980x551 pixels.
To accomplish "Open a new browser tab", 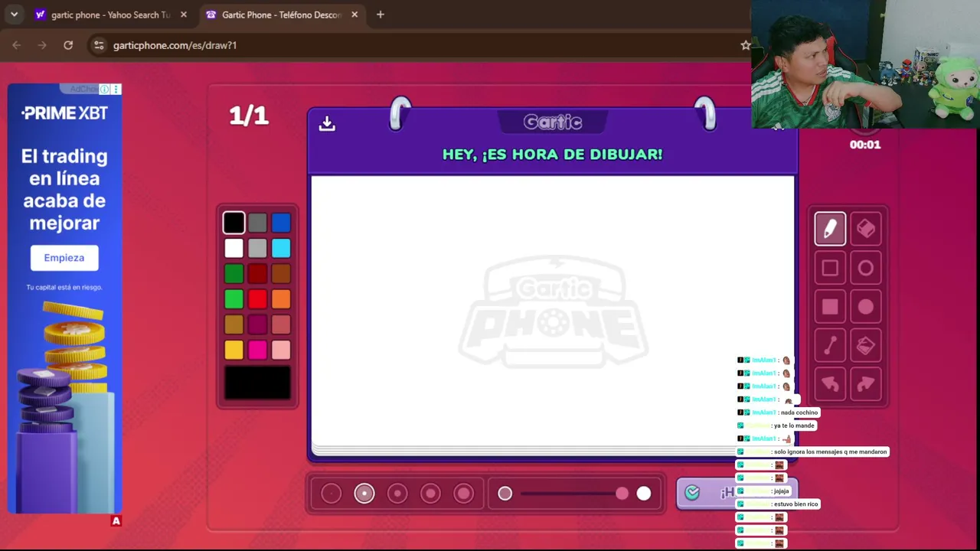I will coord(381,15).
